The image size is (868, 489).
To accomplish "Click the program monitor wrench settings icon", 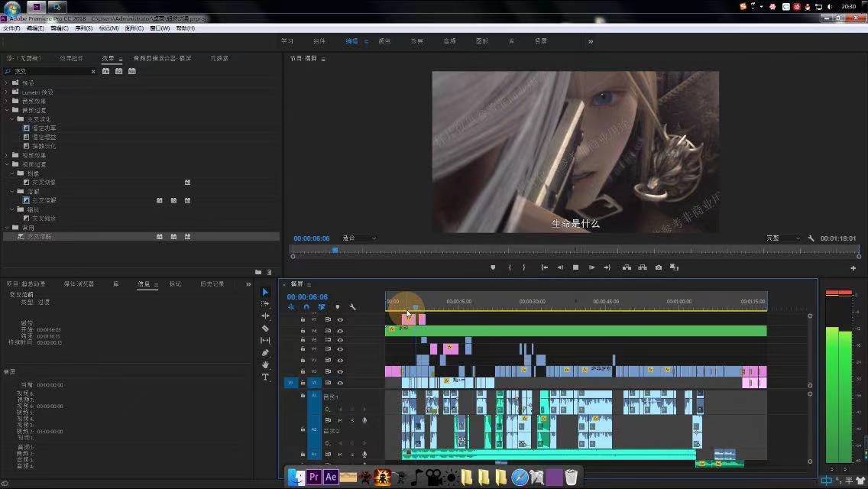I will coord(811,238).
